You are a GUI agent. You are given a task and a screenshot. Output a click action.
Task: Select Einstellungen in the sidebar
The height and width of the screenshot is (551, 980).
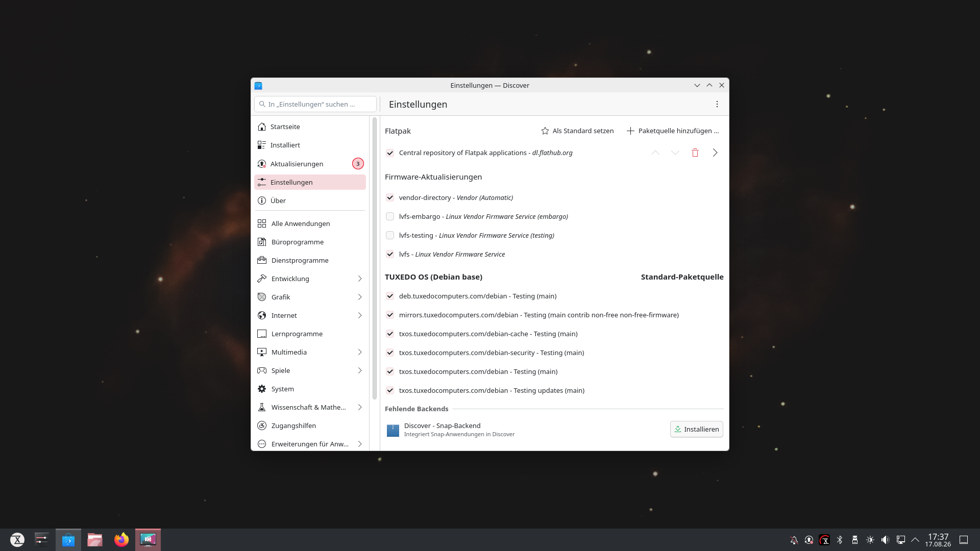(x=310, y=182)
